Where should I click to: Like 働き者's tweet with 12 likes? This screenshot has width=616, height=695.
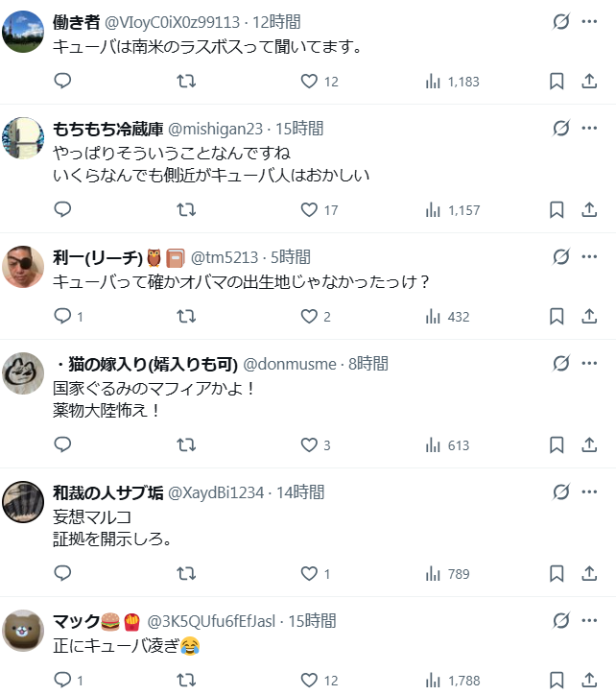(309, 82)
